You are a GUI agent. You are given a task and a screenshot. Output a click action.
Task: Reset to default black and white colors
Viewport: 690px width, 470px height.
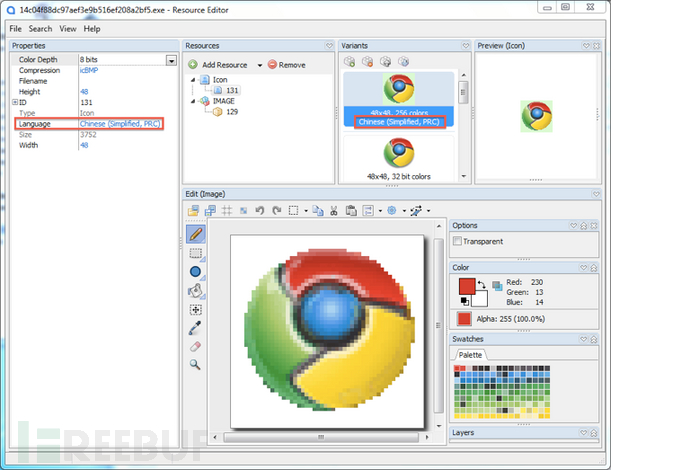[x=465, y=301]
